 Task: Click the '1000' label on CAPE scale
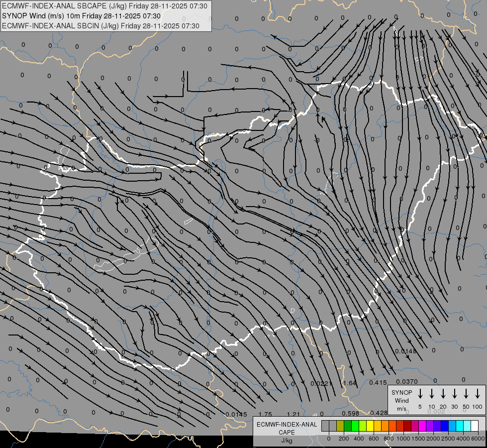403,439
